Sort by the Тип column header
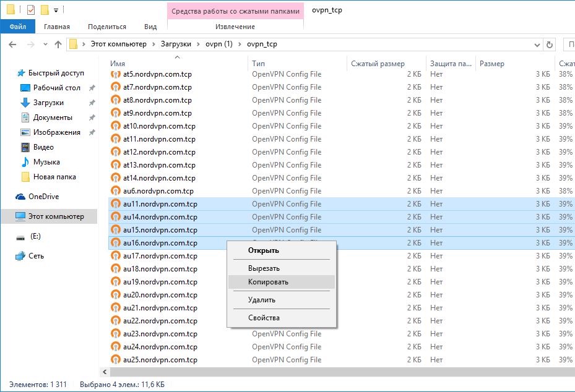The height and width of the screenshot is (392, 575). (259, 64)
